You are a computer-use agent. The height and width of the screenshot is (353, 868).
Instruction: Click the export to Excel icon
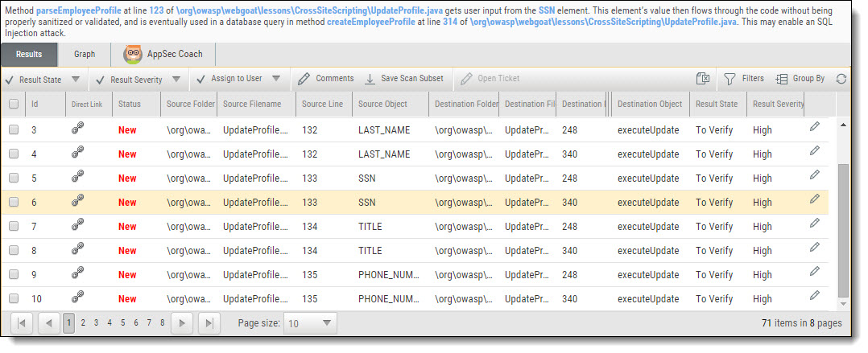(703, 79)
